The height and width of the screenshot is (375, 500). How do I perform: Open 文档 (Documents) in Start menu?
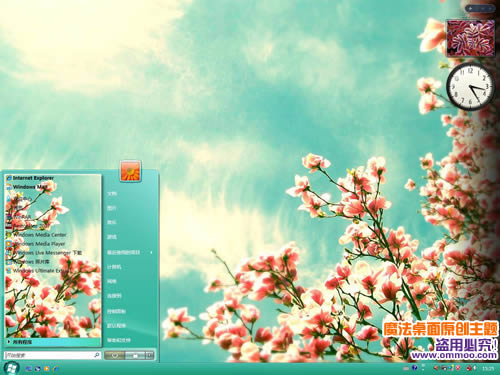click(x=112, y=193)
